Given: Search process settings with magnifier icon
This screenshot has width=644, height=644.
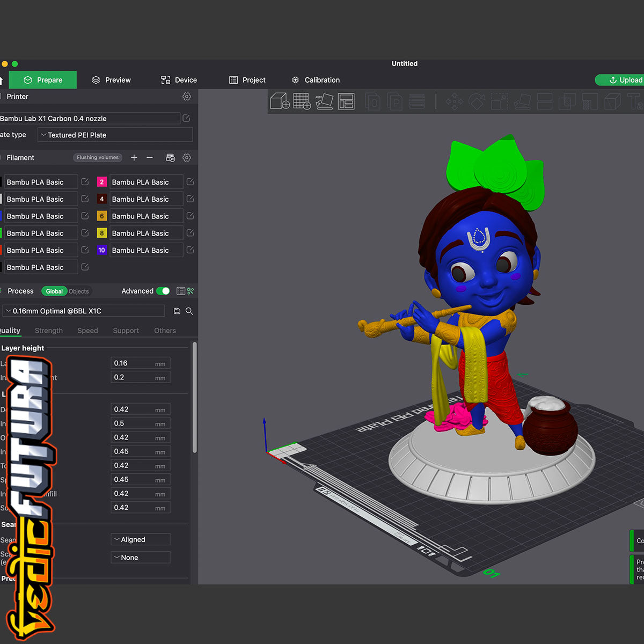Looking at the screenshot, I should 189,311.
